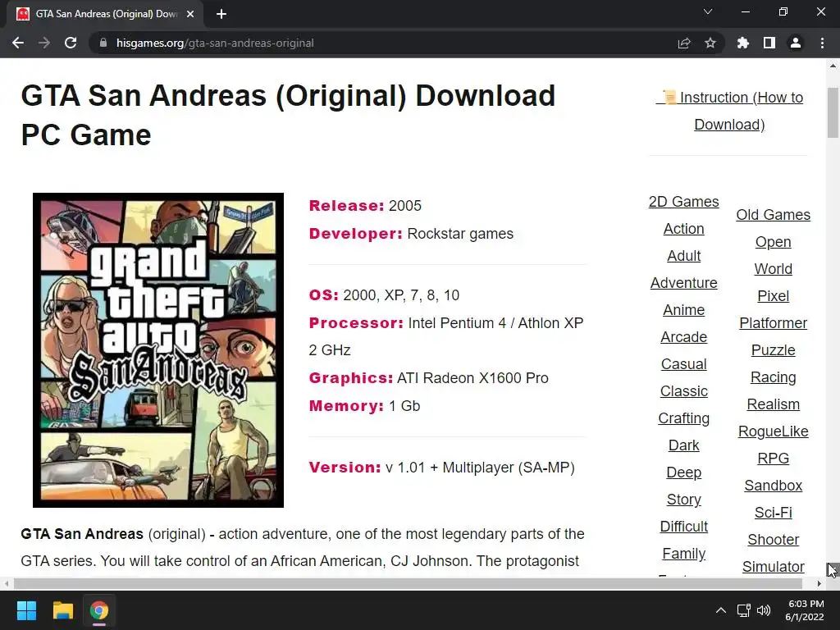This screenshot has width=840, height=630.
Task: Click the Chrome taskbar icon
Action: click(x=99, y=610)
